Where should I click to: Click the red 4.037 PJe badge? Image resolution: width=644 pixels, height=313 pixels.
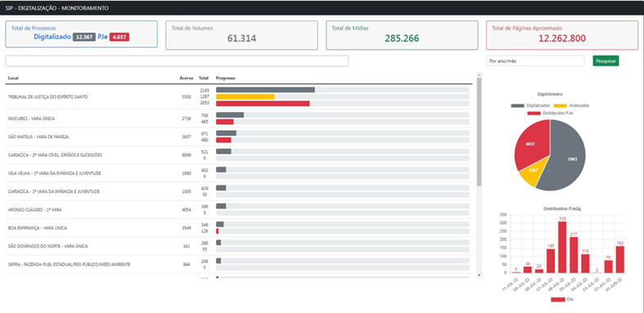[x=119, y=37]
